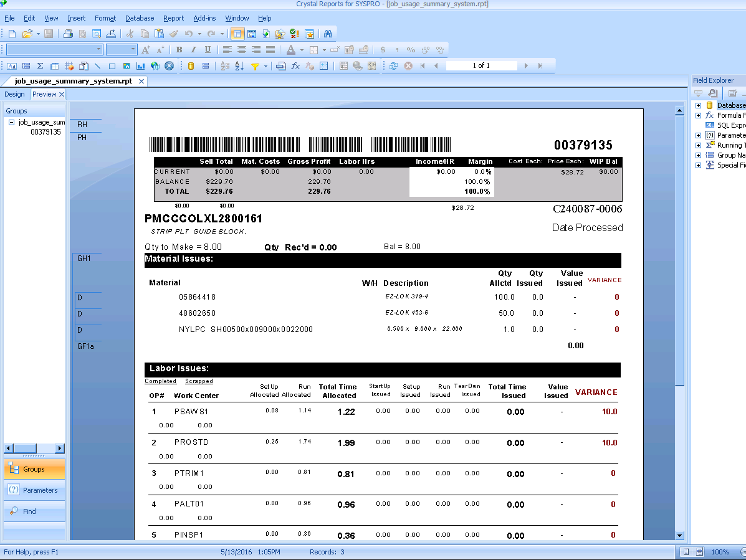Click the page number field showing 1 of 1
Image resolution: width=746 pixels, height=560 pixels.
(481, 65)
